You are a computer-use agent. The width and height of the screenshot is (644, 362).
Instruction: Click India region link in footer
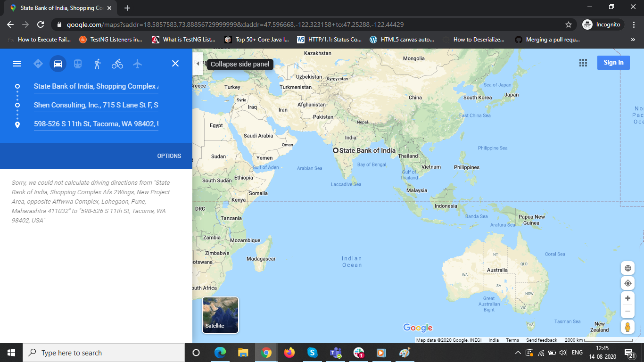494,340
